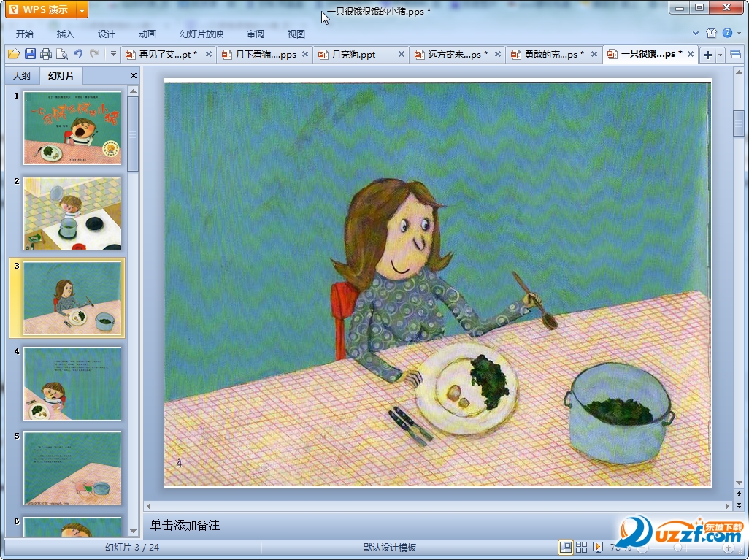Open the 动画 ribbon tab
The width and height of the screenshot is (749, 560).
click(147, 34)
